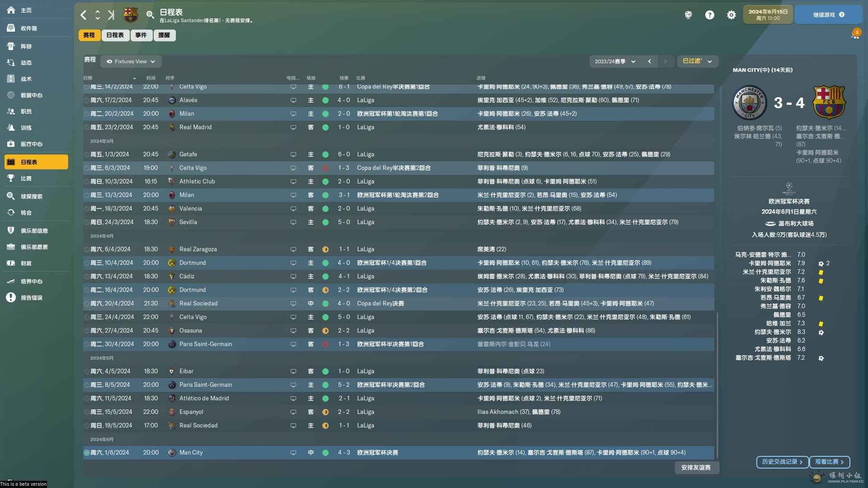Go to next season arrow
The width and height of the screenshot is (868, 488).
pyautogui.click(x=665, y=61)
